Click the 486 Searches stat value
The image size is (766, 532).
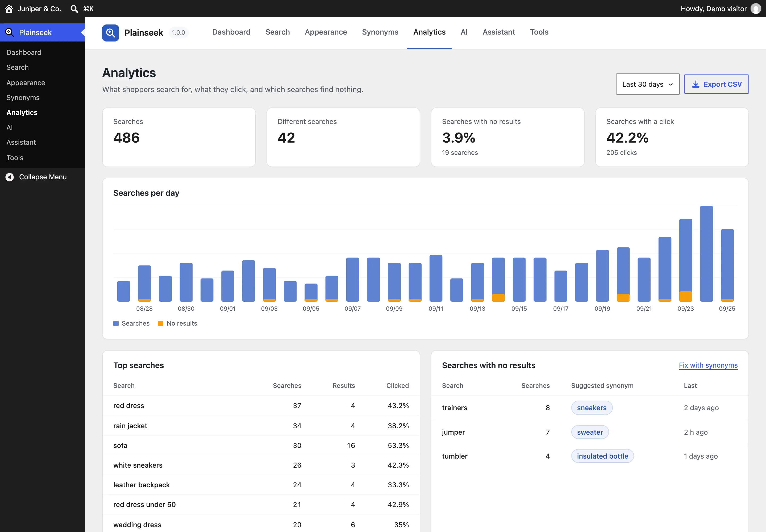click(x=127, y=138)
